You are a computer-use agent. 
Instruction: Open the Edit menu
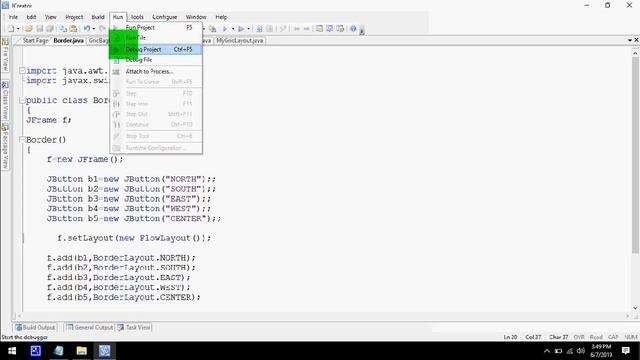point(31,17)
